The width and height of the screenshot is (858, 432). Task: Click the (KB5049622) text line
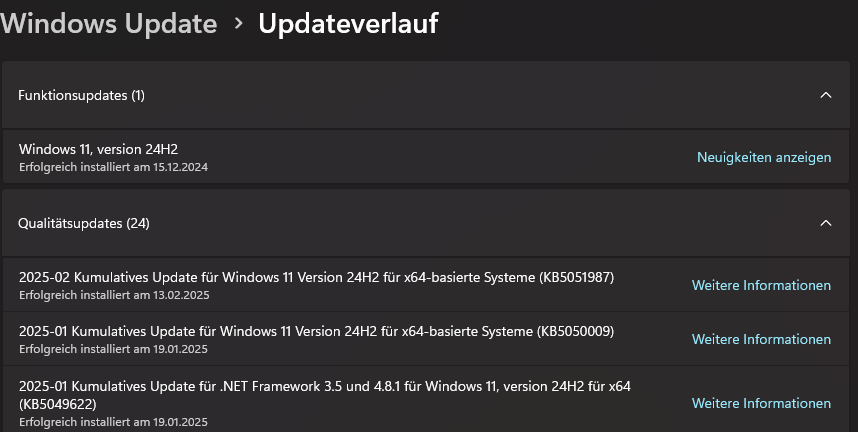[57, 404]
